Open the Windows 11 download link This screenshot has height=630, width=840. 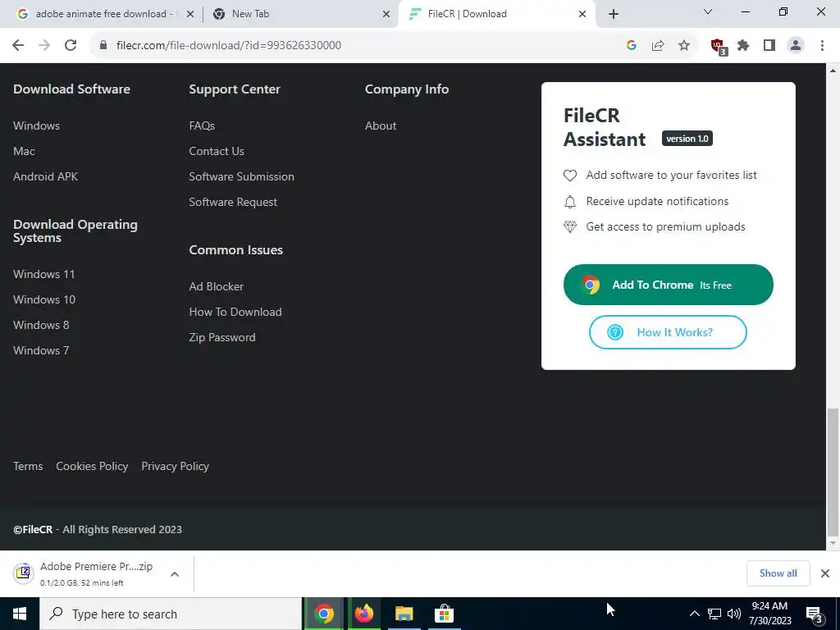(x=44, y=274)
